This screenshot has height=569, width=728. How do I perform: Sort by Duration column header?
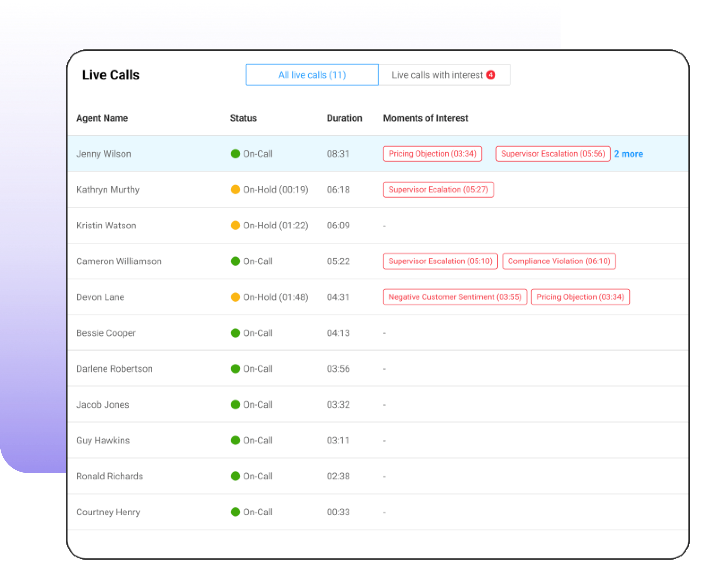tap(344, 118)
